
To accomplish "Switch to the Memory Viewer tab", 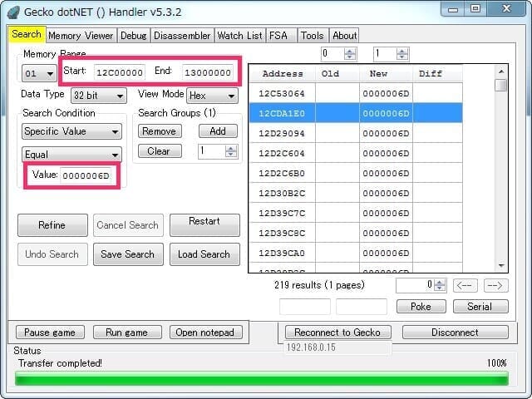I will (x=81, y=36).
